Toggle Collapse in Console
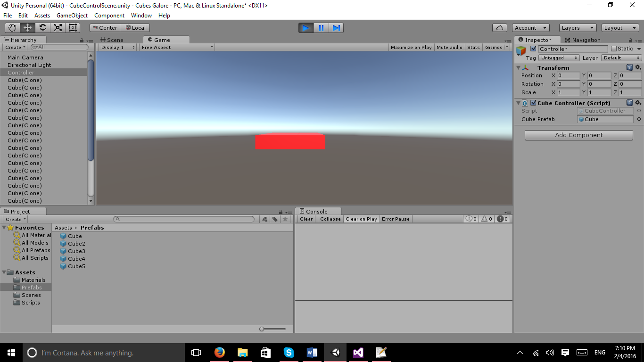 click(330, 219)
